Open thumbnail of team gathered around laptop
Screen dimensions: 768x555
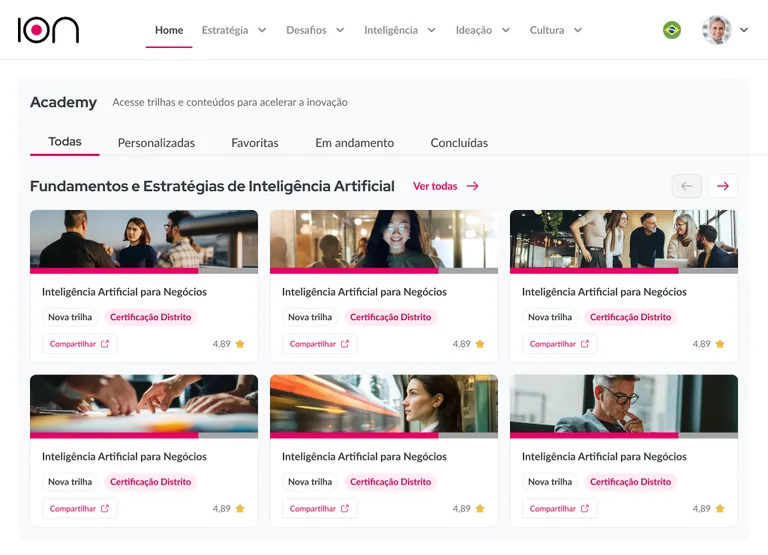click(624, 239)
